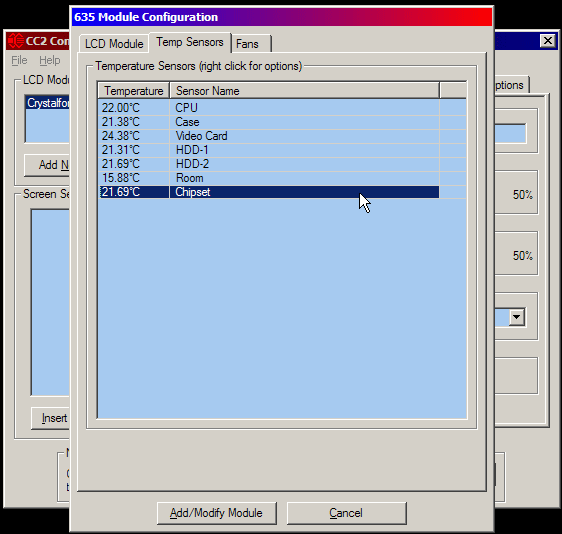This screenshot has width=562, height=534.
Task: Select the Case sensor row
Action: coord(269,122)
